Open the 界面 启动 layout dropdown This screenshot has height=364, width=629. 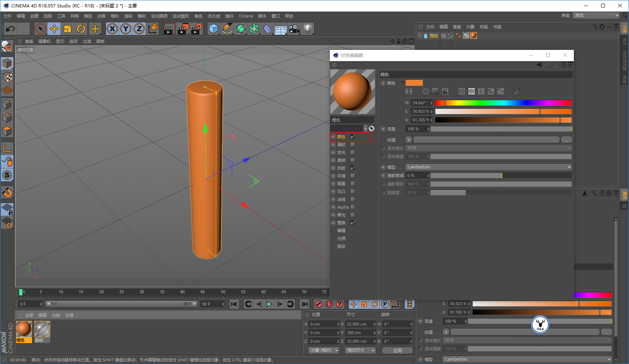pos(597,16)
